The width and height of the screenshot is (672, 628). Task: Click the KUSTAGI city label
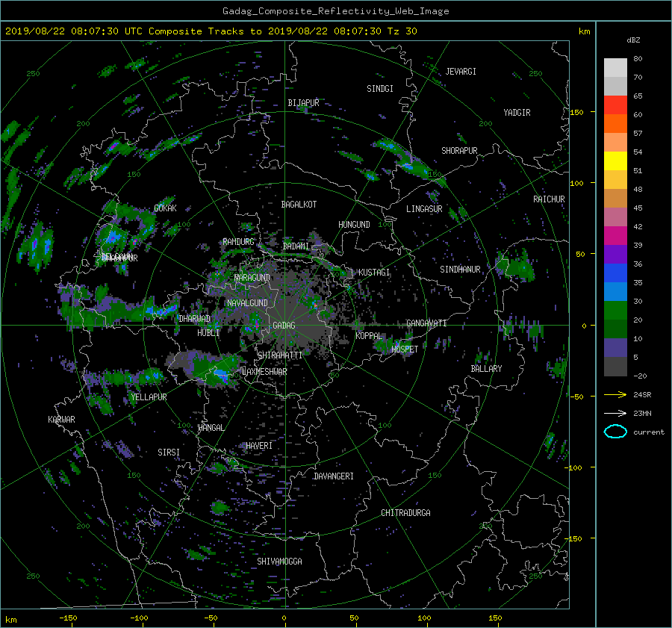374,273
